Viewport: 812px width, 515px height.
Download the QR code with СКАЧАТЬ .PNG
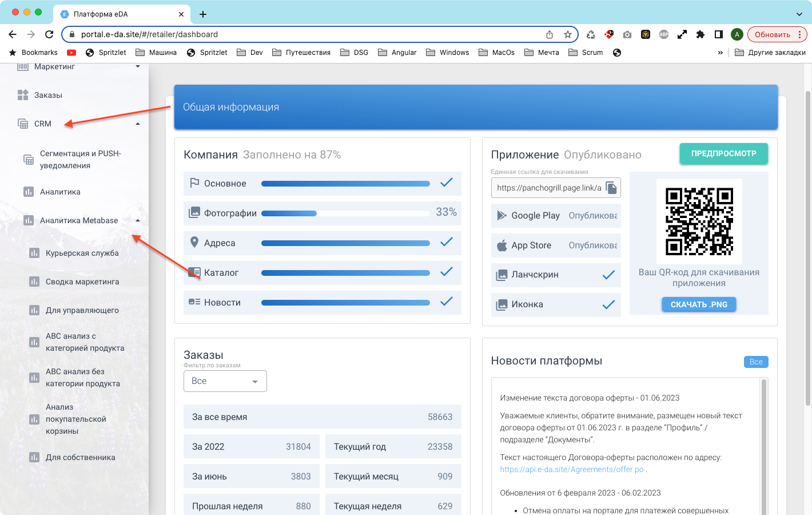pyautogui.click(x=699, y=304)
